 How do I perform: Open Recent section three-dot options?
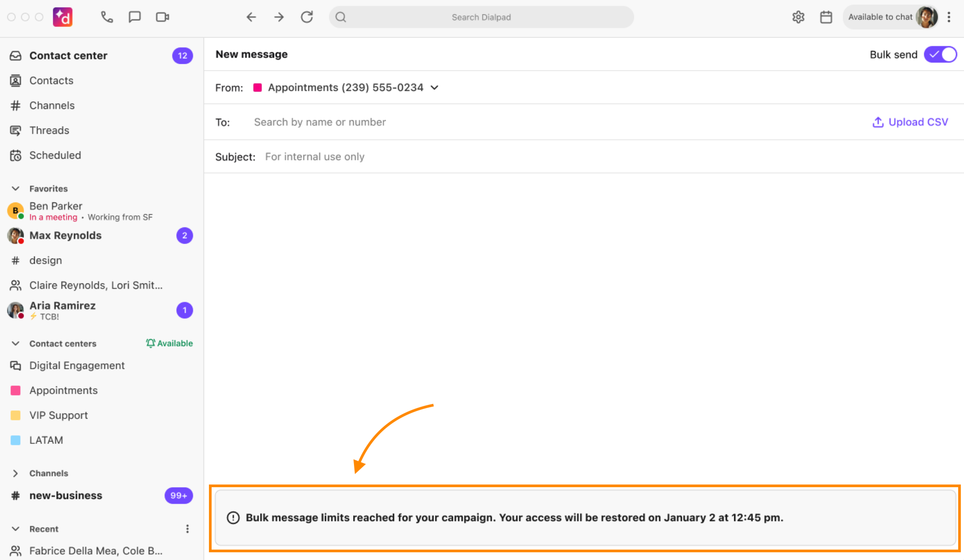tap(187, 529)
